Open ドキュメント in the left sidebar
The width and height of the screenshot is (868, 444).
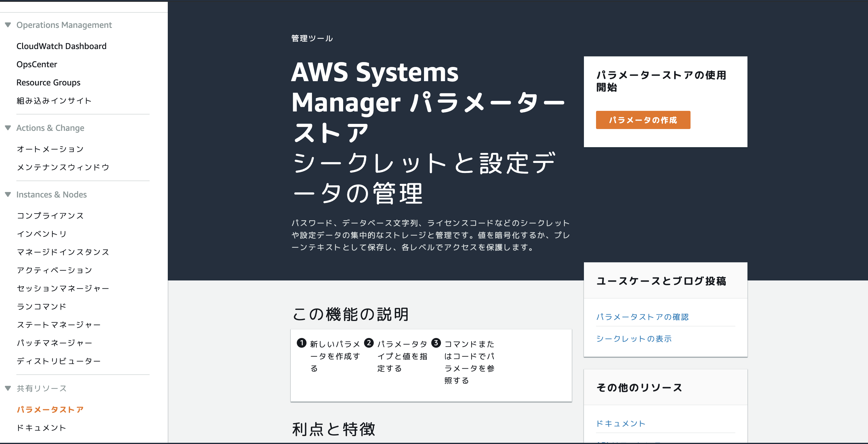(41, 428)
